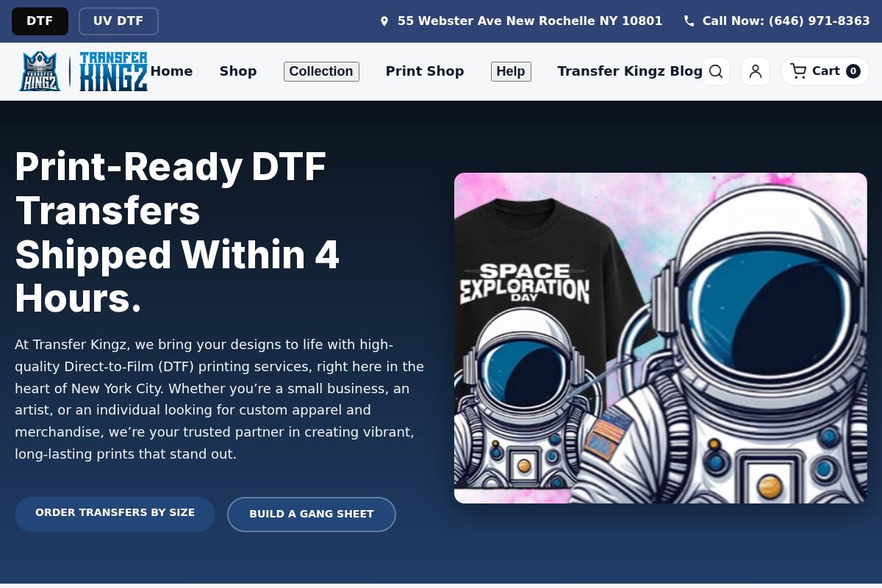This screenshot has width=882, height=588.
Task: Navigate to the Home menu item
Action: (171, 71)
